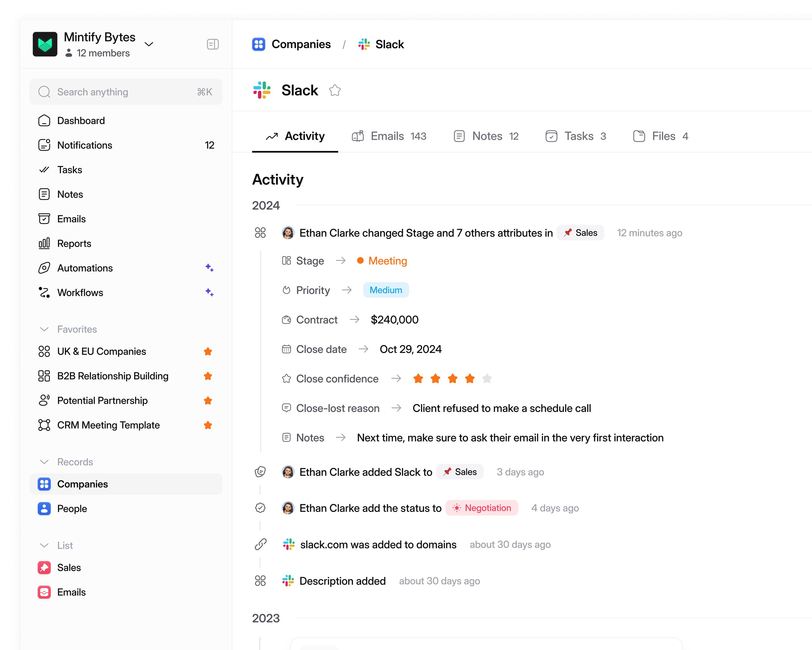This screenshot has height=650, width=812.
Task: Click the Sales tag in the 12 minutes ago entry
Action: [x=580, y=233]
